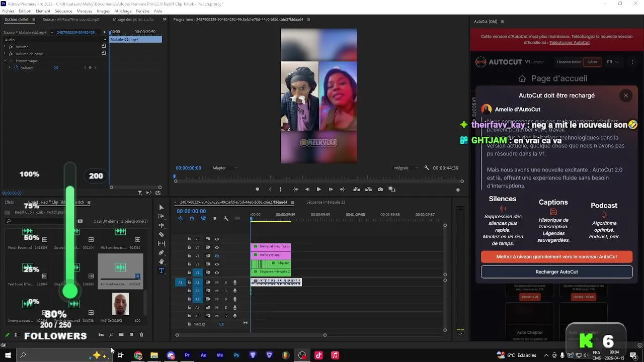Switch to Séquence imbriquée 22 tab
644x362 pixels.
pyautogui.click(x=326, y=202)
